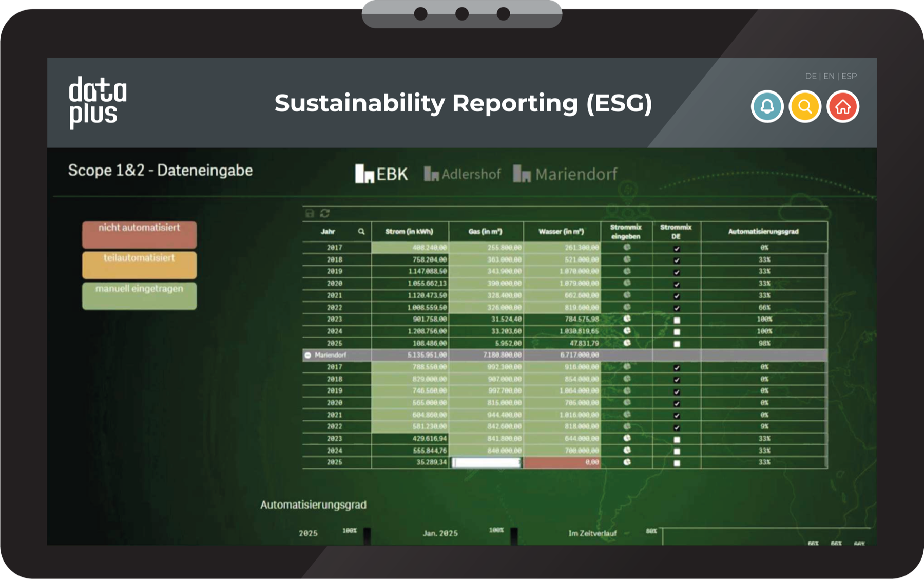Click the orange teilautomatisiert legend swatch
The height and width of the screenshot is (579, 924).
coord(140,265)
